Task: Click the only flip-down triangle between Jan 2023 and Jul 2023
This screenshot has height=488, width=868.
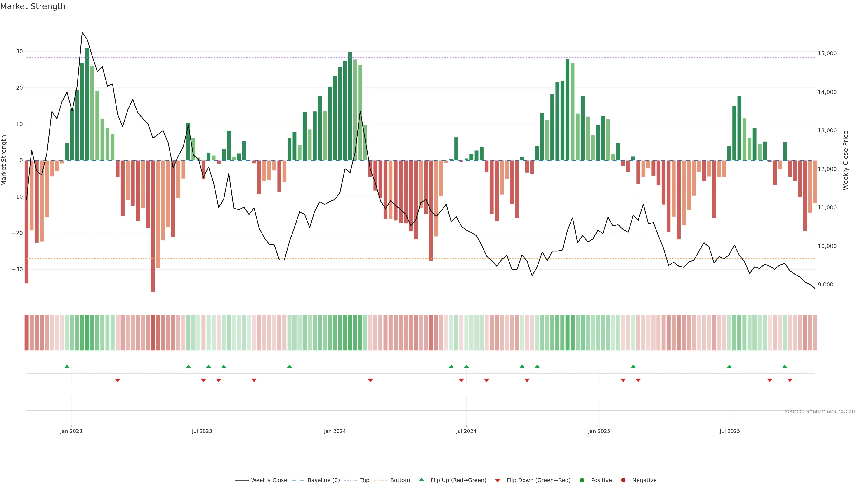Action: coord(118,380)
